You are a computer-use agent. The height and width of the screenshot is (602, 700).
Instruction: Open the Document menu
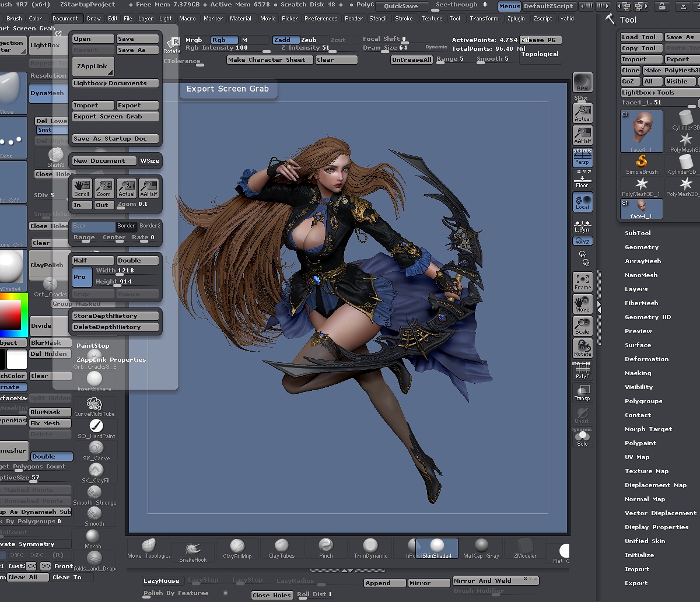[x=65, y=18]
